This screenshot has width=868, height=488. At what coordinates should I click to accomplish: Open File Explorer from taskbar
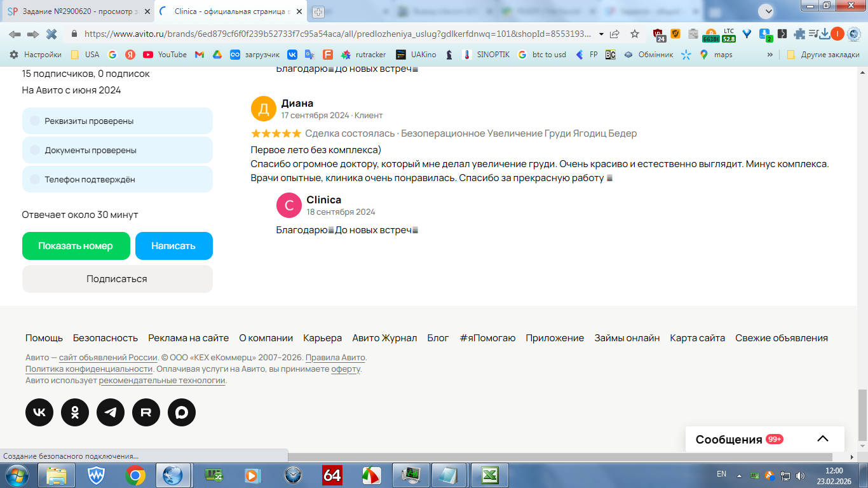57,475
